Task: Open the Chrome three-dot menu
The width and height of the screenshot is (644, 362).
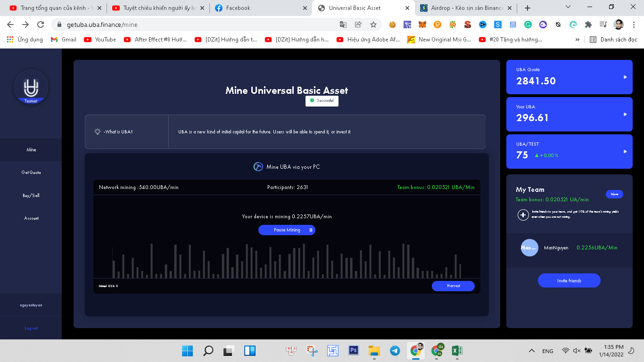Action: (x=634, y=25)
